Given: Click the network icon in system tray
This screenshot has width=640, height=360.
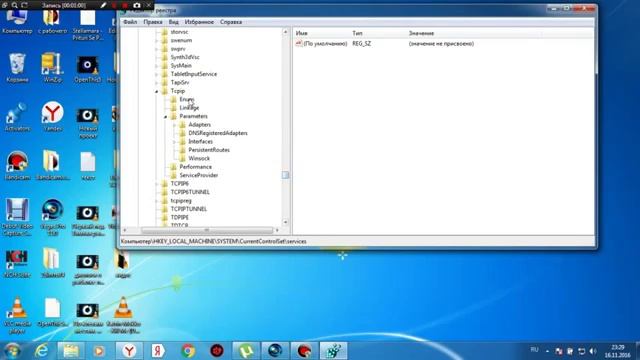Looking at the screenshot, I should (582, 351).
